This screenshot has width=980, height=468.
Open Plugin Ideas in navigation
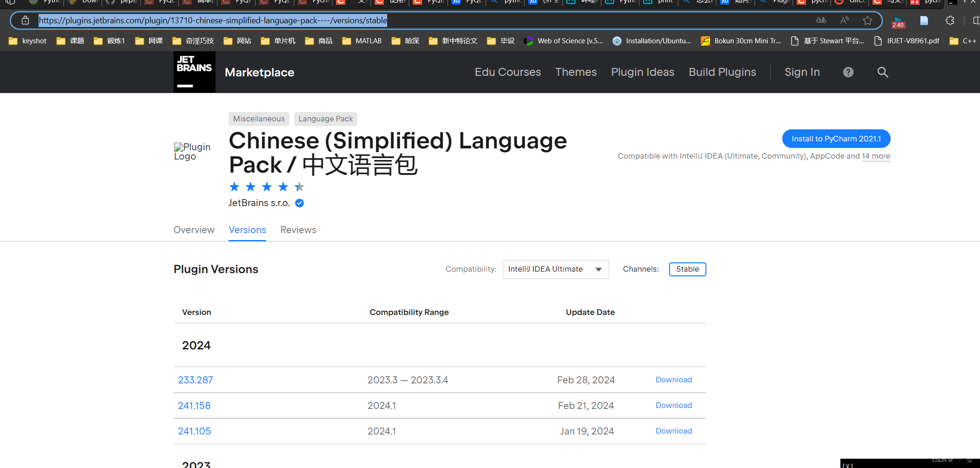[643, 72]
